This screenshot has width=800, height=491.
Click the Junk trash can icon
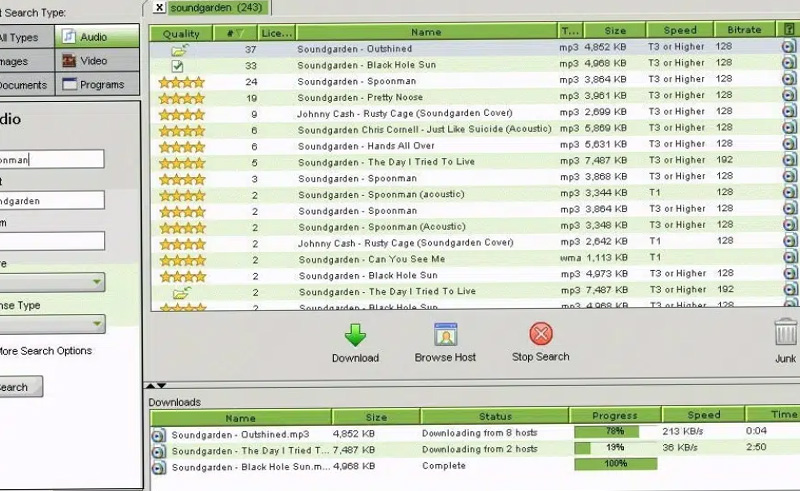coord(785,332)
